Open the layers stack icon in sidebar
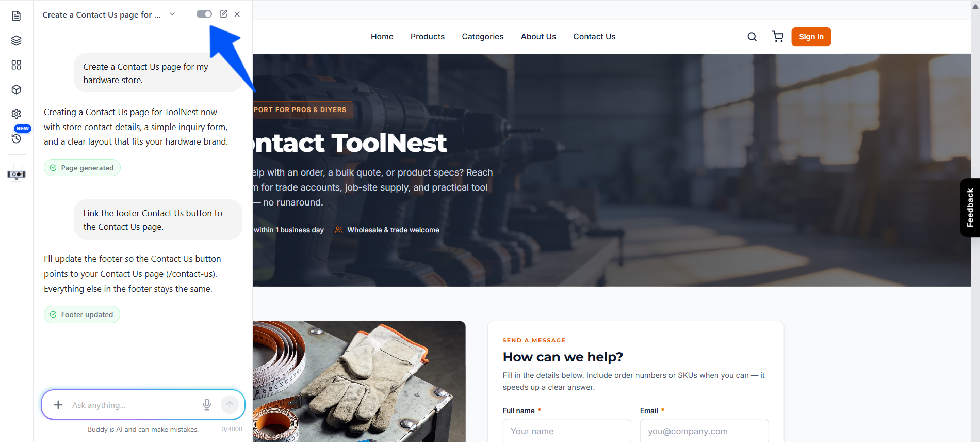The width and height of the screenshot is (980, 442). tap(17, 41)
